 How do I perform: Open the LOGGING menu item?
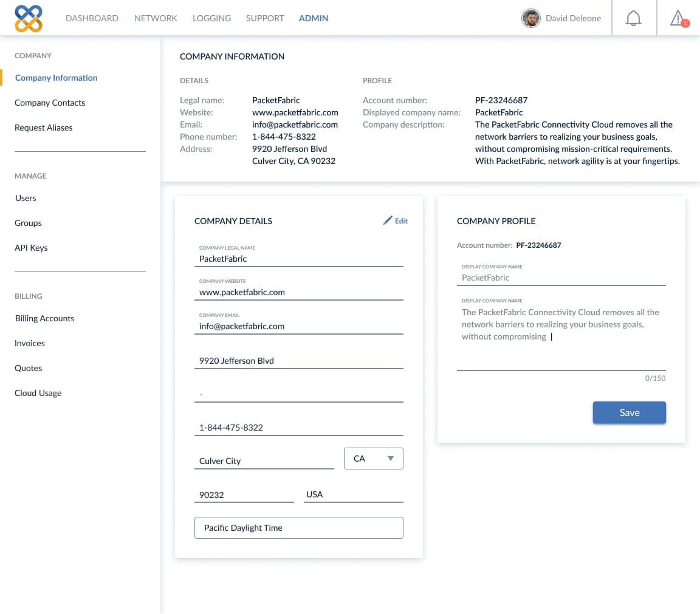click(211, 18)
